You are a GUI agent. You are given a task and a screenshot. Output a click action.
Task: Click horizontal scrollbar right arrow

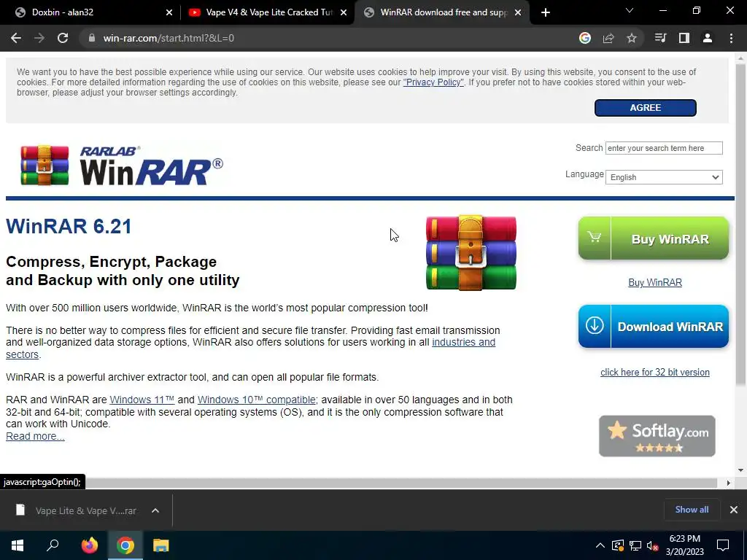(x=728, y=483)
